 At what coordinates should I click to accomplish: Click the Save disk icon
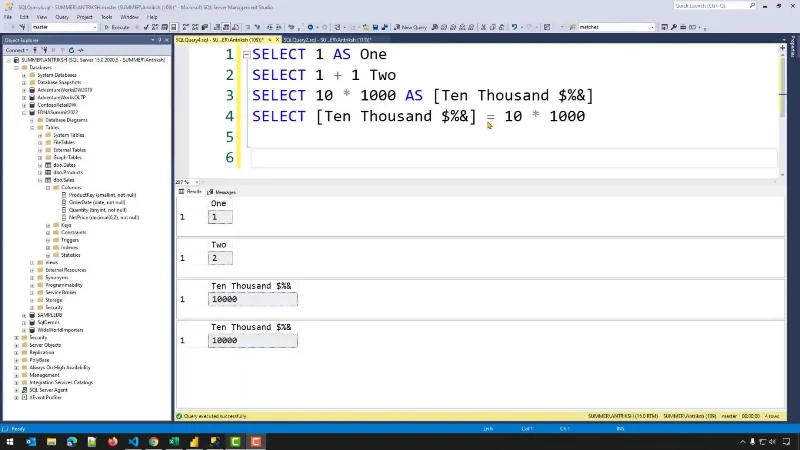pyautogui.click(x=375, y=27)
